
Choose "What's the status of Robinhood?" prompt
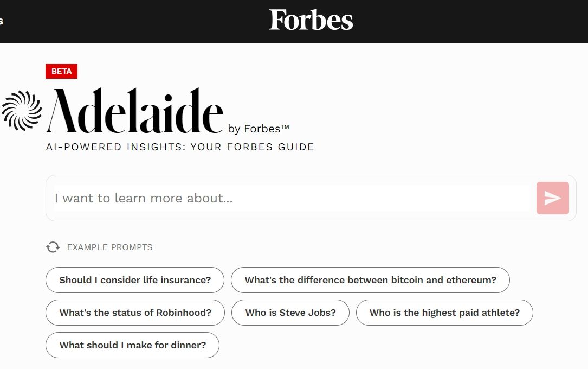pyautogui.click(x=134, y=313)
